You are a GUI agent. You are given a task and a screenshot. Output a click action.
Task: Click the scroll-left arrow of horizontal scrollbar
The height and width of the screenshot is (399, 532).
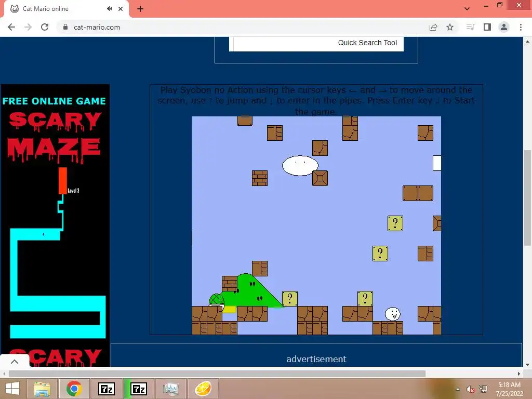(x=4, y=374)
